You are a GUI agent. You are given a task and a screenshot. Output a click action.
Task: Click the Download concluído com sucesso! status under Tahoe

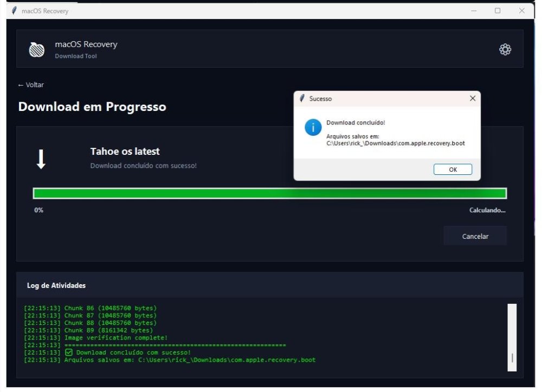(x=144, y=166)
